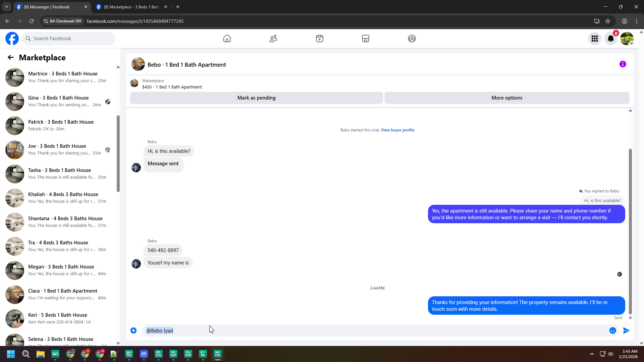Open the Windows Start menu
Image resolution: width=644 pixels, height=362 pixels.
click(11, 354)
